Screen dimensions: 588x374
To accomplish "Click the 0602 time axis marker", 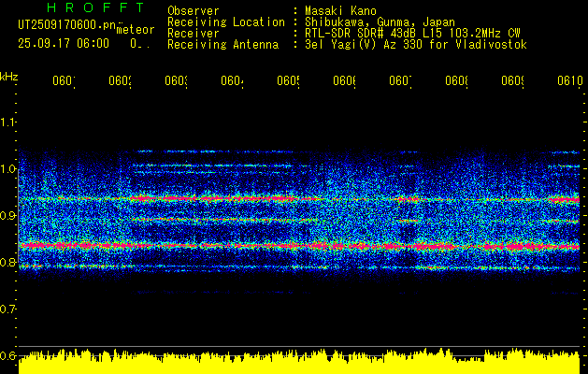I will point(120,80).
